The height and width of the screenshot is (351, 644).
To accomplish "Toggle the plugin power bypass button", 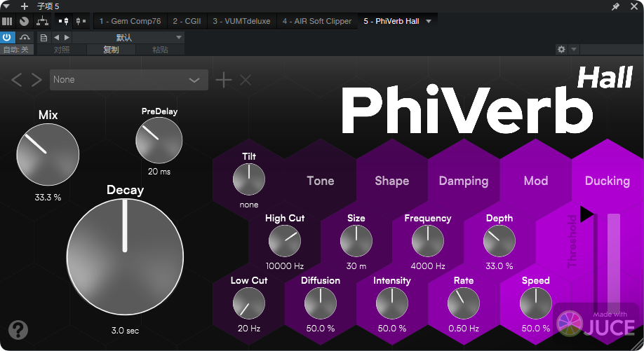I will [x=7, y=37].
